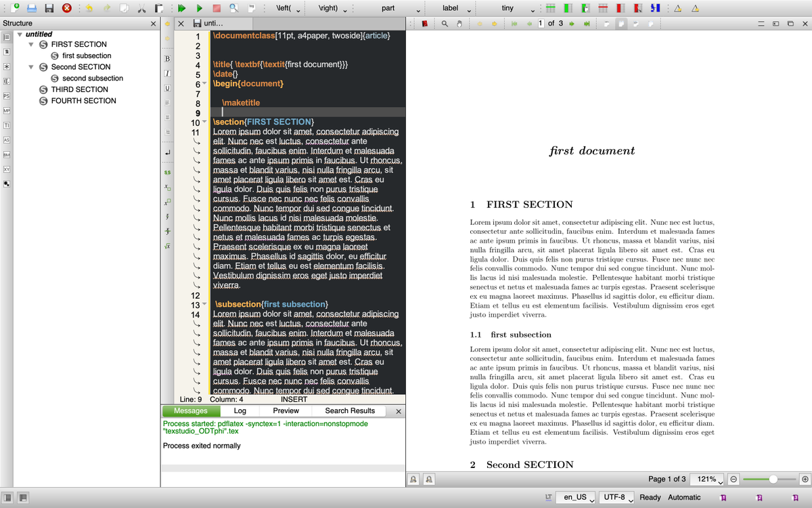812x508 pixels.
Task: Add a table row with green row icon
Action: pyautogui.click(x=551, y=8)
